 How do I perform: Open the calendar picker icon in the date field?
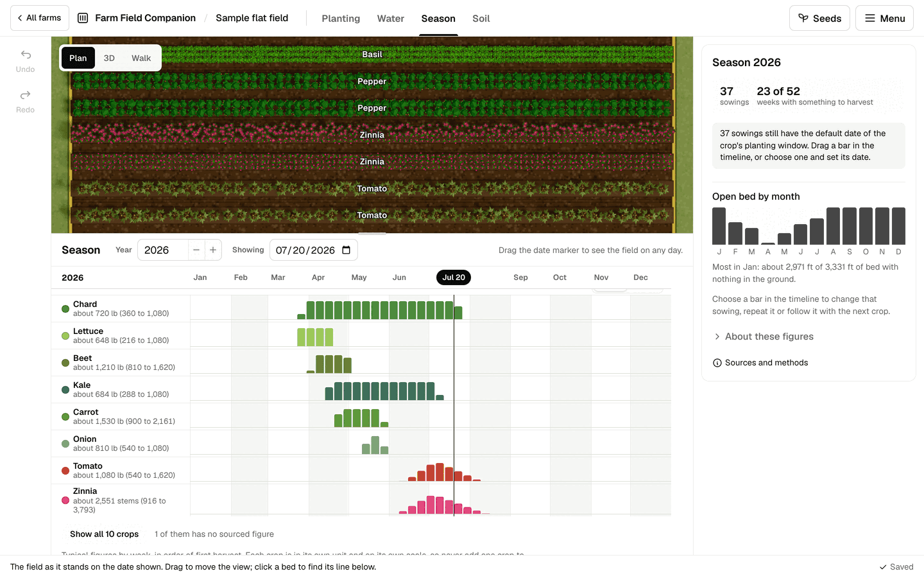coord(346,250)
